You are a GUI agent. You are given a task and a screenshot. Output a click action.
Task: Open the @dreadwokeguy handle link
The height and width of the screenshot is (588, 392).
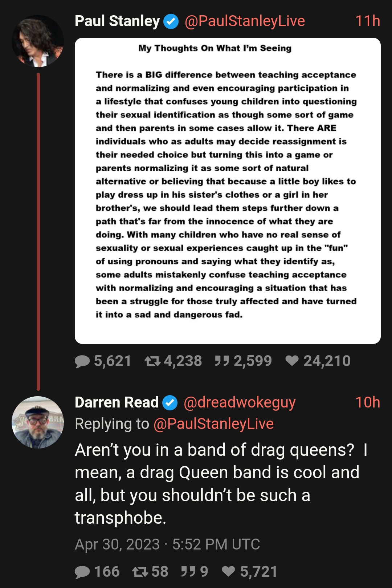(240, 403)
